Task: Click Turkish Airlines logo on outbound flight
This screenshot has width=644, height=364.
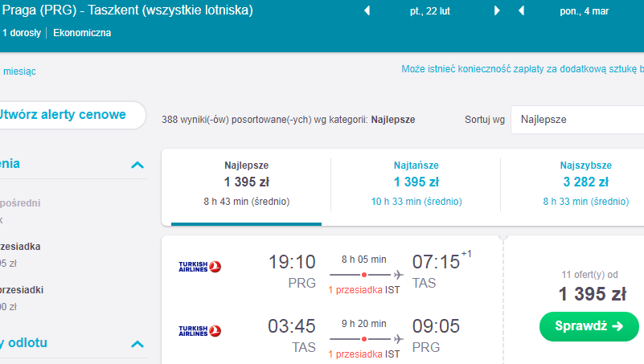Action: (199, 267)
